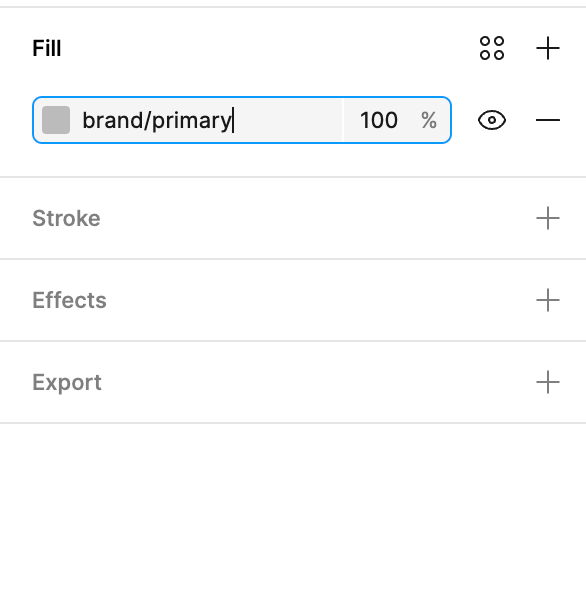Add an effect using the Effects plus icon

pos(548,300)
